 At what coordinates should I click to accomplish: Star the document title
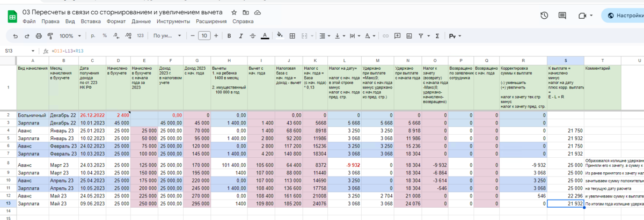click(x=233, y=12)
